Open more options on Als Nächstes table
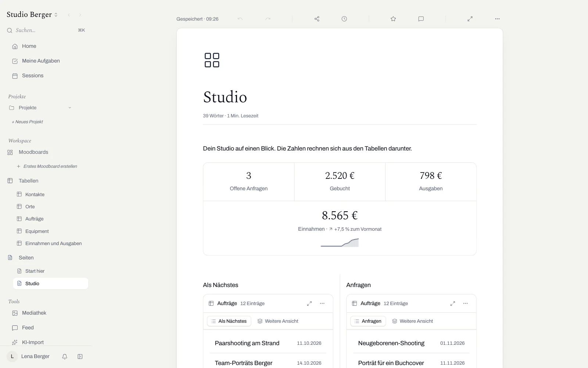This screenshot has height=368, width=588. click(x=322, y=304)
